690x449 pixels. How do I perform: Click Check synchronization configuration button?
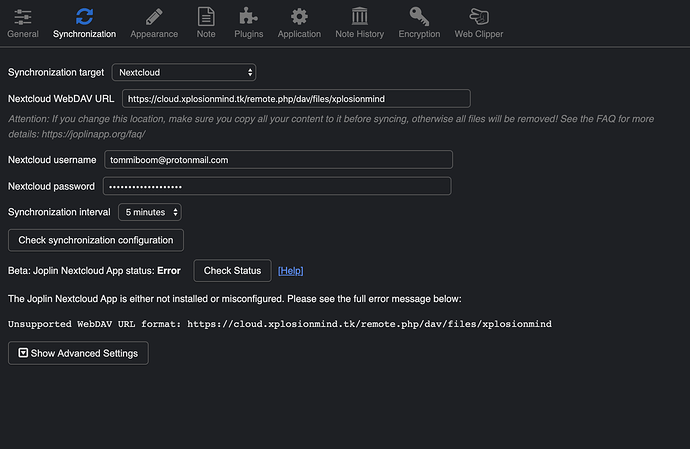coord(96,240)
